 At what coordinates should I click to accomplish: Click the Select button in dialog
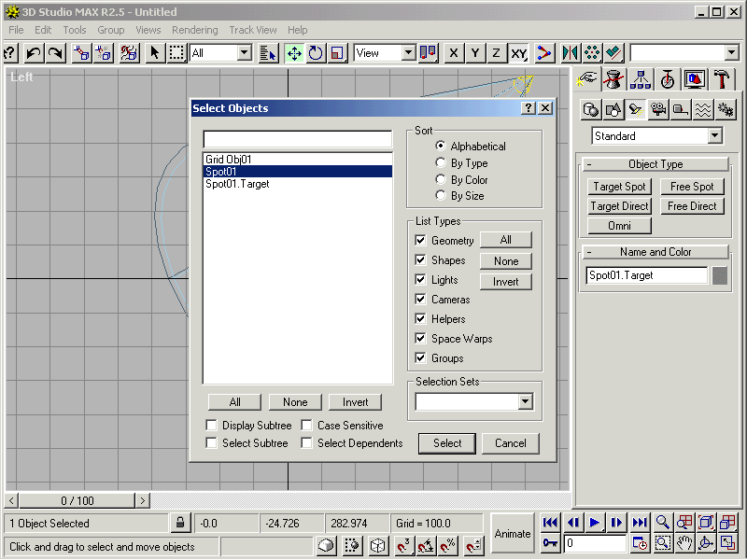pyautogui.click(x=447, y=443)
